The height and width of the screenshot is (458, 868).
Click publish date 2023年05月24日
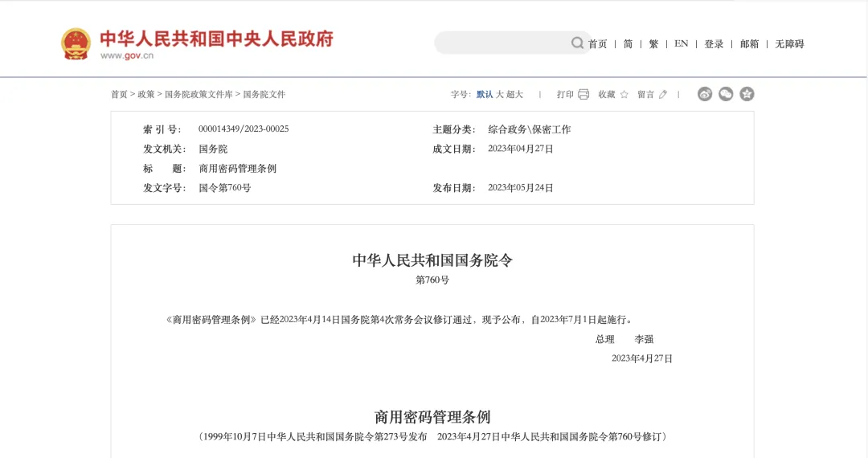click(x=520, y=188)
